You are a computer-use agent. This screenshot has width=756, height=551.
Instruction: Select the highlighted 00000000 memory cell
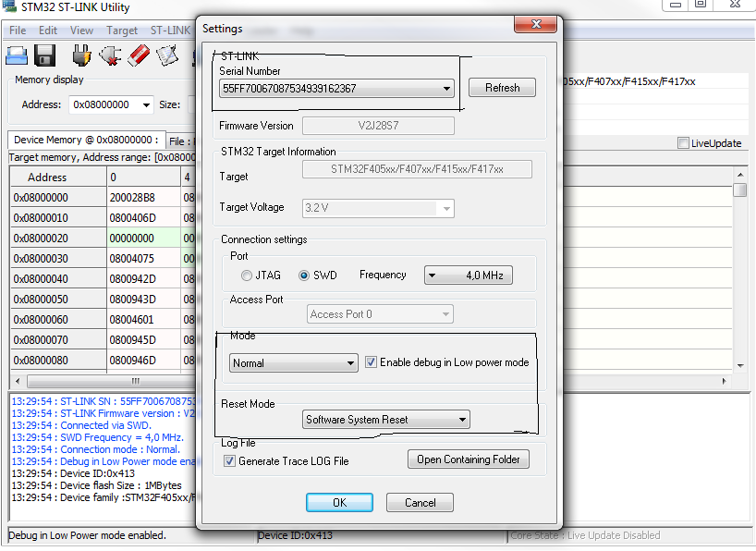143,238
